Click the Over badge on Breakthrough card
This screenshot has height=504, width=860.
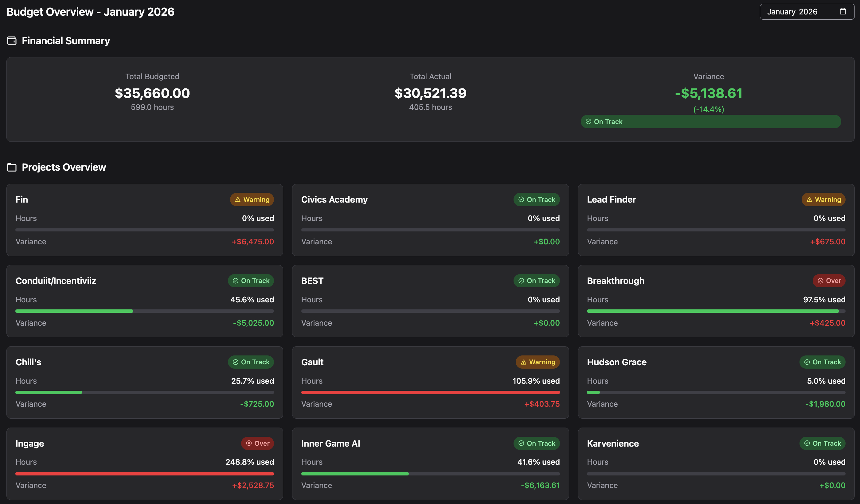[829, 281]
